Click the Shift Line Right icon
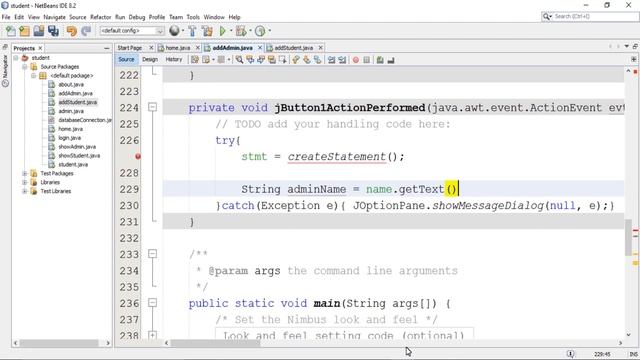The width and height of the screenshot is (640, 360). (x=342, y=60)
